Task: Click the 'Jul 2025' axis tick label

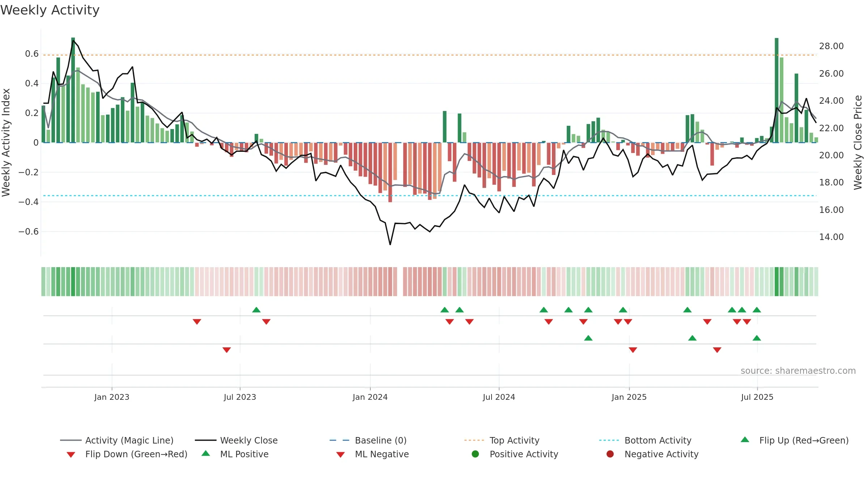Action: pyautogui.click(x=757, y=397)
